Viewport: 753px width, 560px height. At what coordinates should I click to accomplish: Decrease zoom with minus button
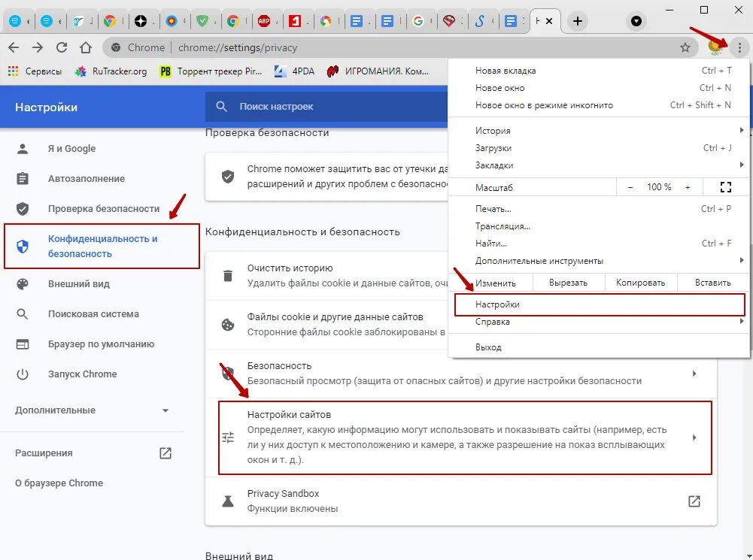pos(630,187)
